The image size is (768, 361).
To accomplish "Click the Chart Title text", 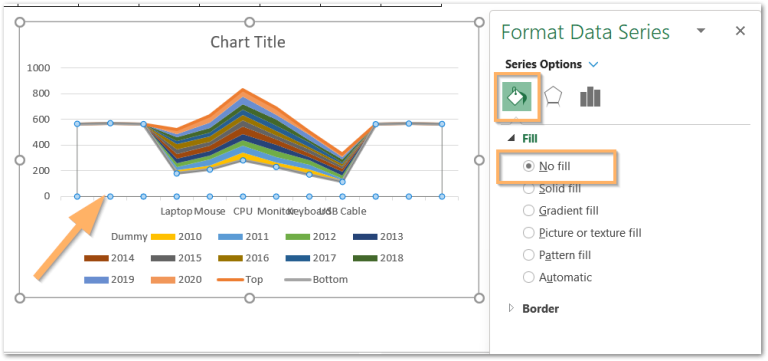I will 248,42.
